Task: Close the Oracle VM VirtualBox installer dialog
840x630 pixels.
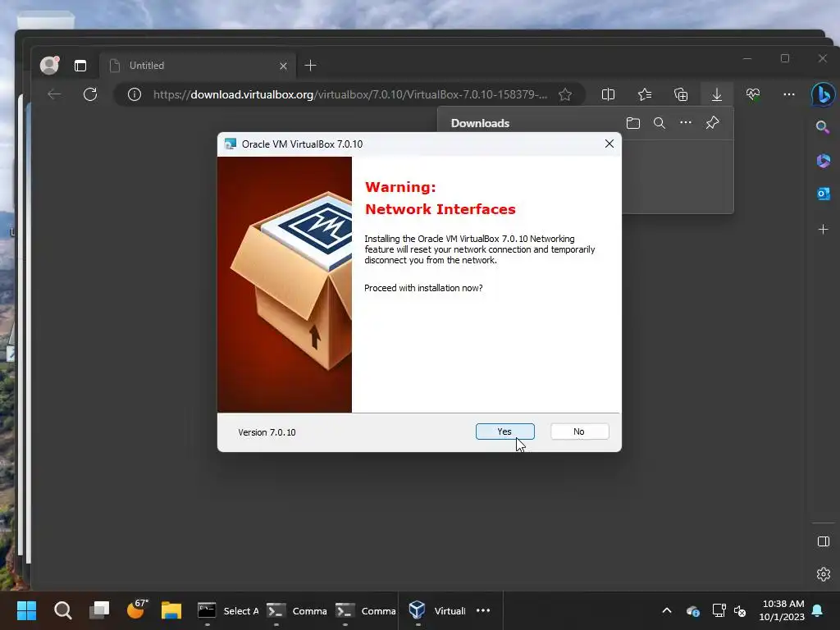Action: pos(609,144)
